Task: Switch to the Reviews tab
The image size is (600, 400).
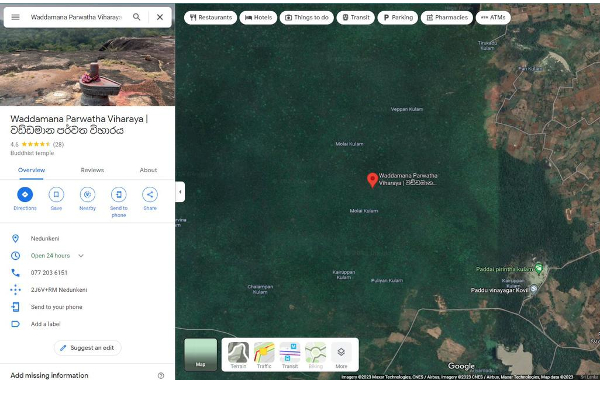Action: pyautogui.click(x=92, y=170)
